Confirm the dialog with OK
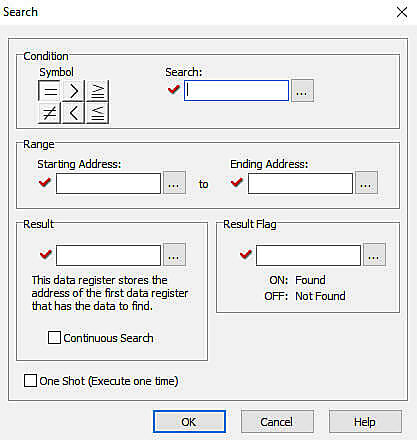Image resolution: width=417 pixels, height=440 pixels. pos(189,422)
